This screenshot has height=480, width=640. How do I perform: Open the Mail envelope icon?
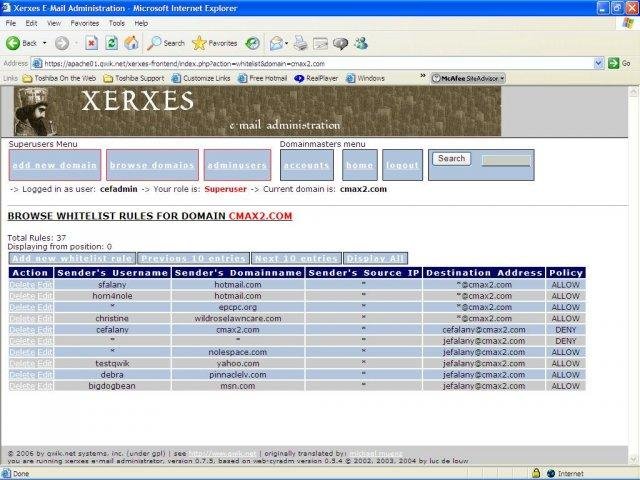[x=276, y=43]
